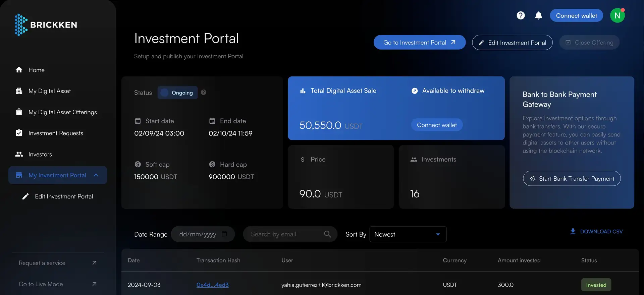644x295 pixels.
Task: Click the Go to Live Mode external arrow
Action: coord(94,284)
